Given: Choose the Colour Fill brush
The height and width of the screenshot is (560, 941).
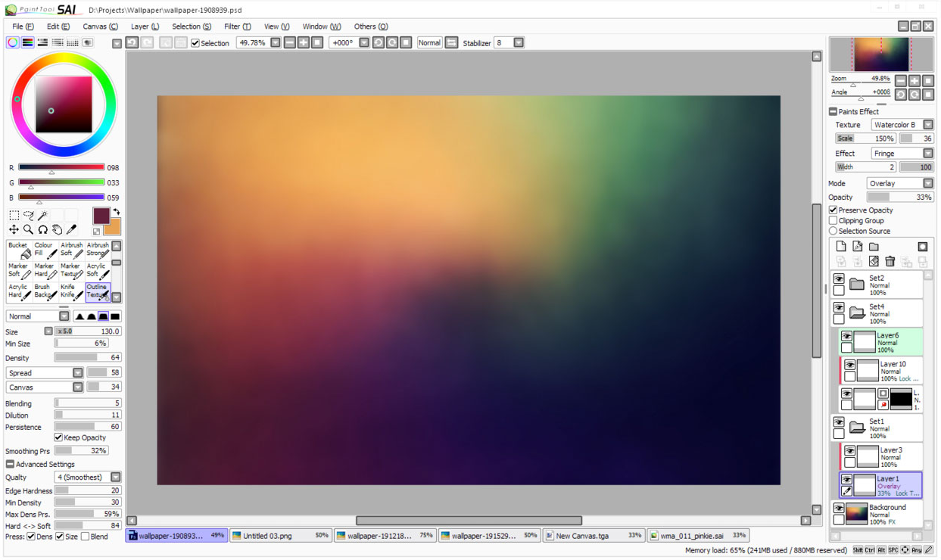Looking at the screenshot, I should tap(45, 250).
